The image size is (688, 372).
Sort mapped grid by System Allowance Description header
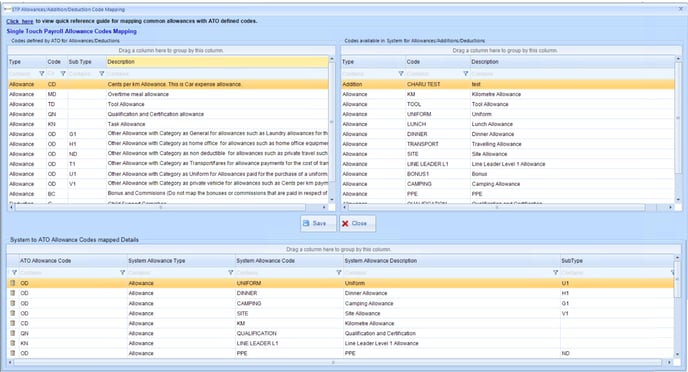[x=452, y=261]
